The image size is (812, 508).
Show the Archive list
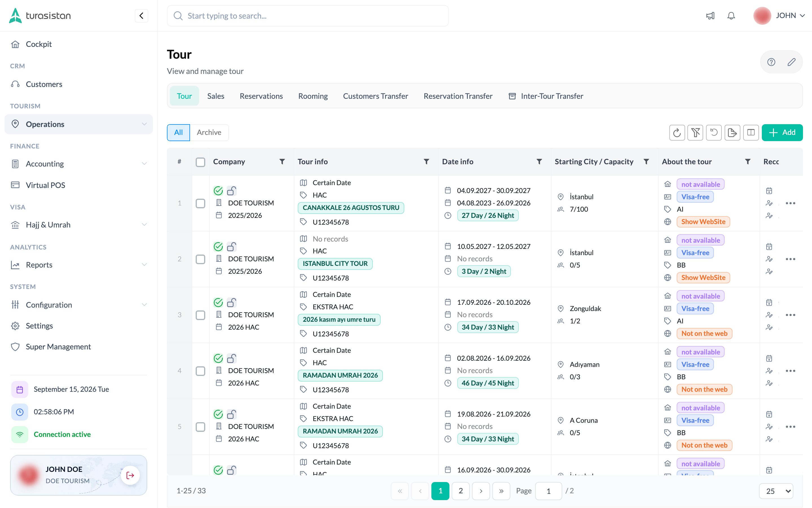209,132
